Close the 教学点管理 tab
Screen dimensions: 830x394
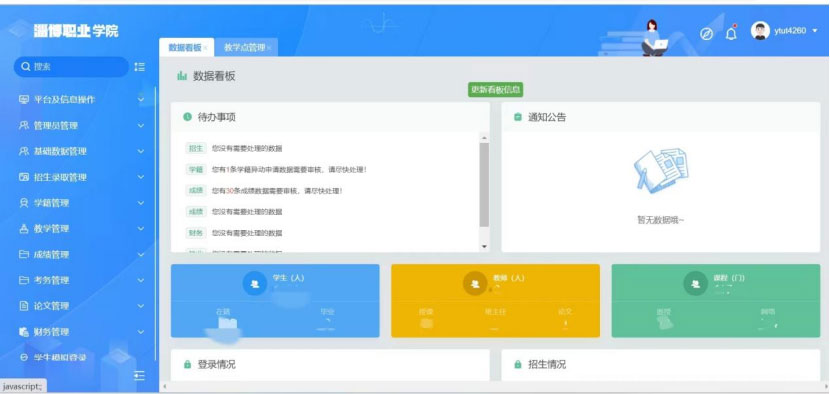pos(269,48)
